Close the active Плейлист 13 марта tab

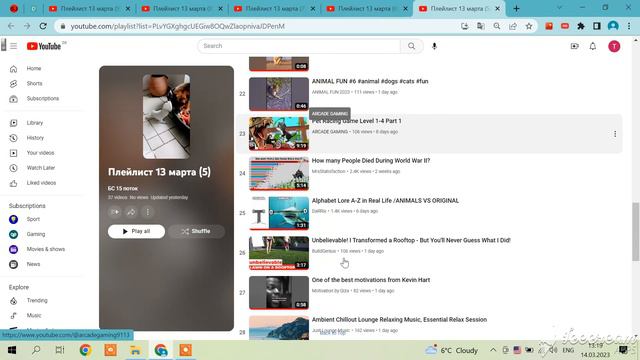(498, 9)
